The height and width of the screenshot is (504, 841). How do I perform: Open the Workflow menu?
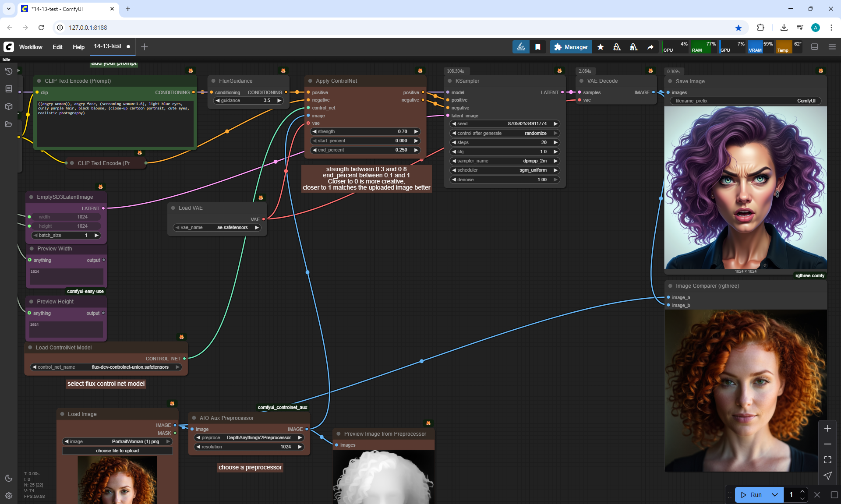[31, 47]
